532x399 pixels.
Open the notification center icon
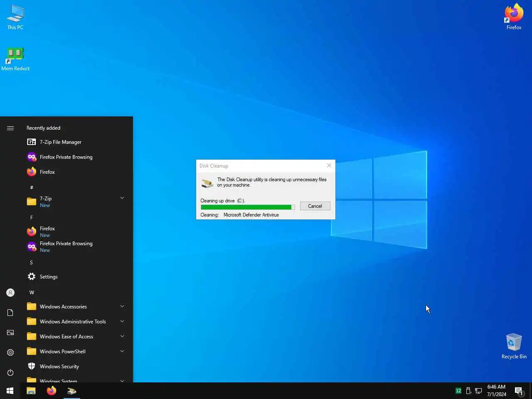click(x=519, y=391)
